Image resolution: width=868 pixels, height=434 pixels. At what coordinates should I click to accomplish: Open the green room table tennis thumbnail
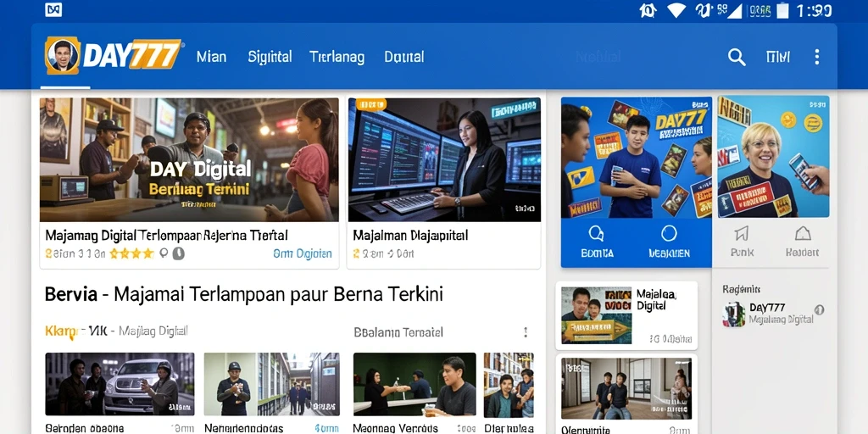(x=414, y=384)
